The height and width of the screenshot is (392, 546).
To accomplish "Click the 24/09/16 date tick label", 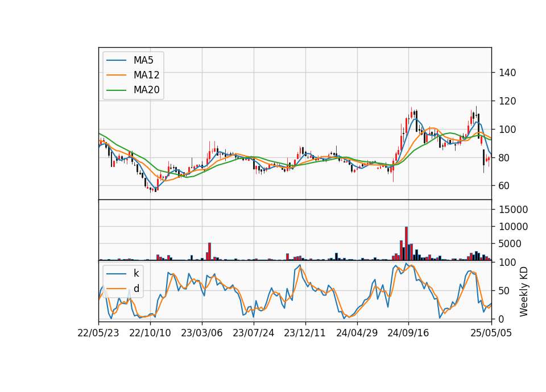I will (x=408, y=333).
